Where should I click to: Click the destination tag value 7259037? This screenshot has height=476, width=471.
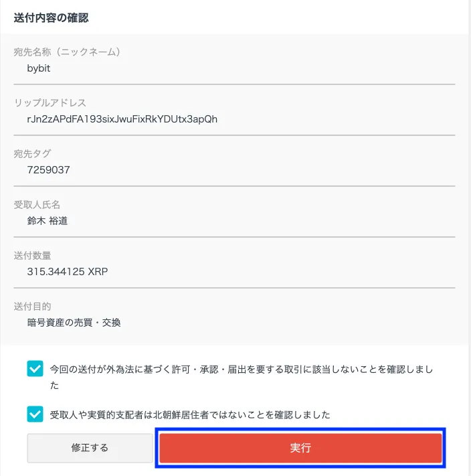pos(49,169)
